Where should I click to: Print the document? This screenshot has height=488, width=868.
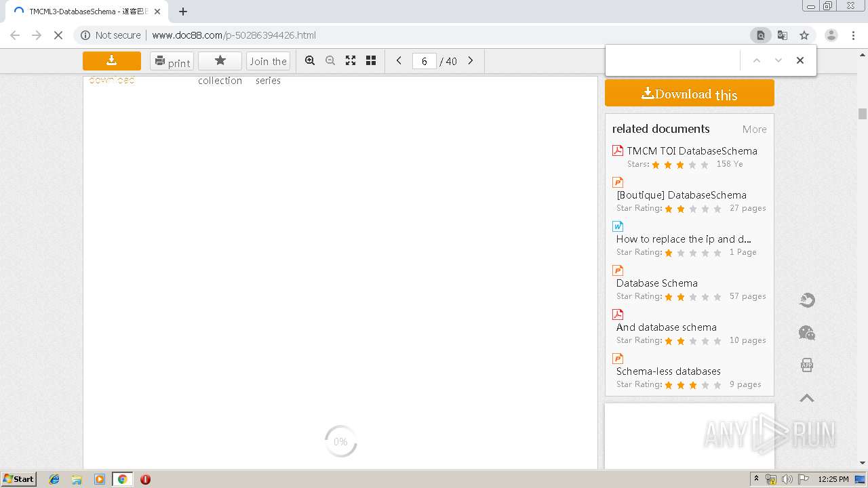(172, 62)
